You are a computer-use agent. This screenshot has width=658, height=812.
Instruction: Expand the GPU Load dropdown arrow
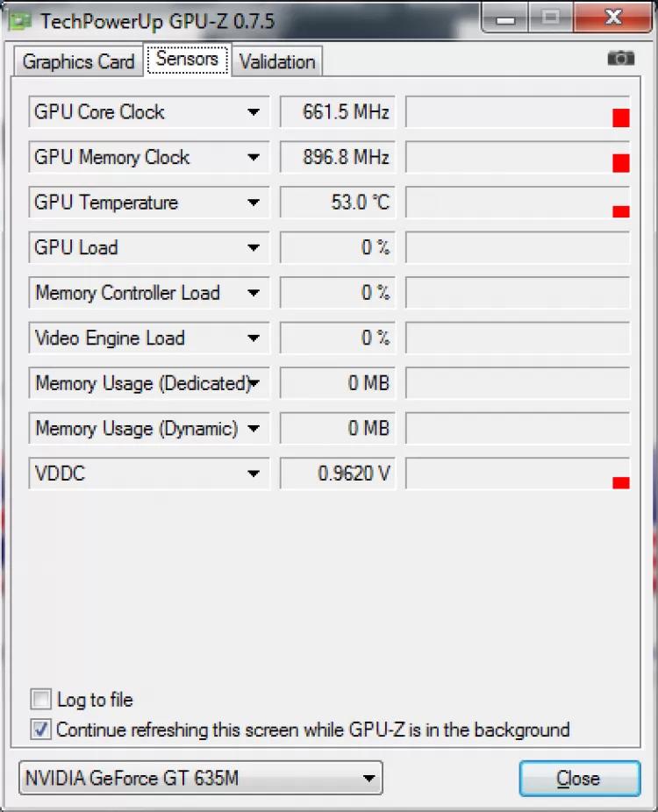(254, 248)
